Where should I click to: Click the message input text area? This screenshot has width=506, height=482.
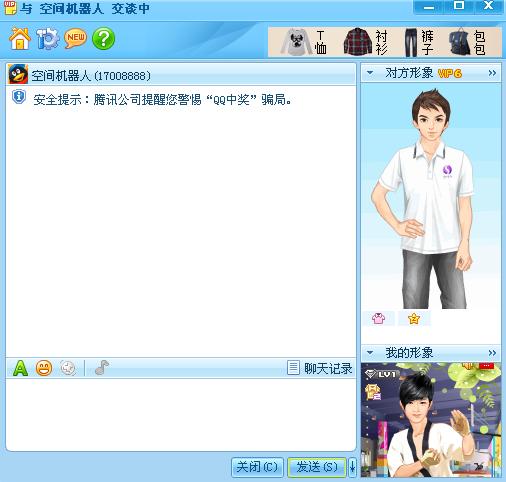coord(181,414)
